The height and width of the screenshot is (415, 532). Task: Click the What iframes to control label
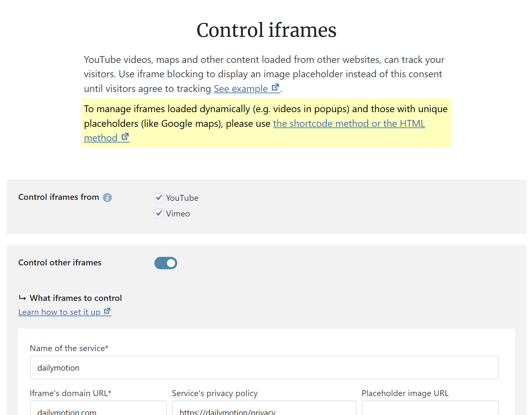point(76,298)
